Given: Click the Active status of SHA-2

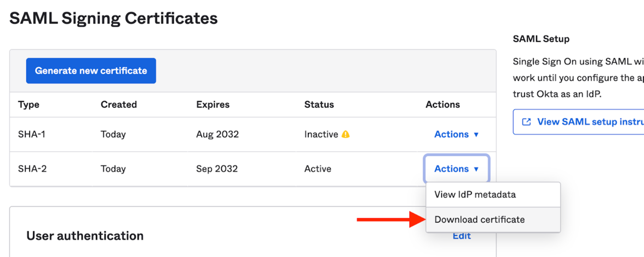Looking at the screenshot, I should pyautogui.click(x=318, y=169).
